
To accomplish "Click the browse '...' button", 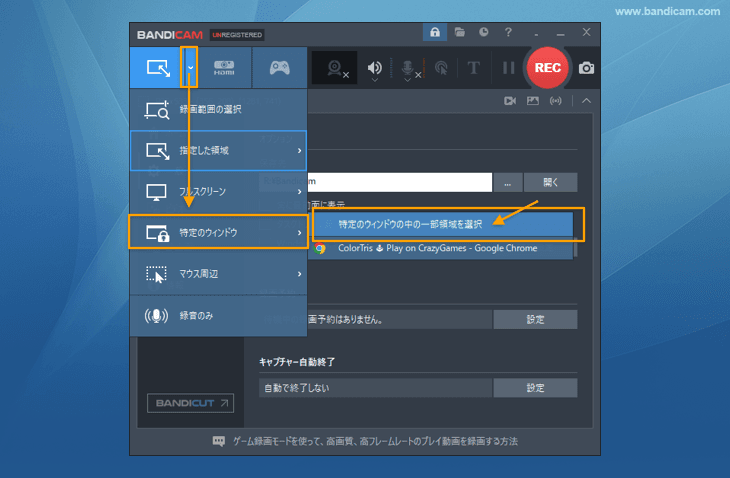I will tap(507, 182).
